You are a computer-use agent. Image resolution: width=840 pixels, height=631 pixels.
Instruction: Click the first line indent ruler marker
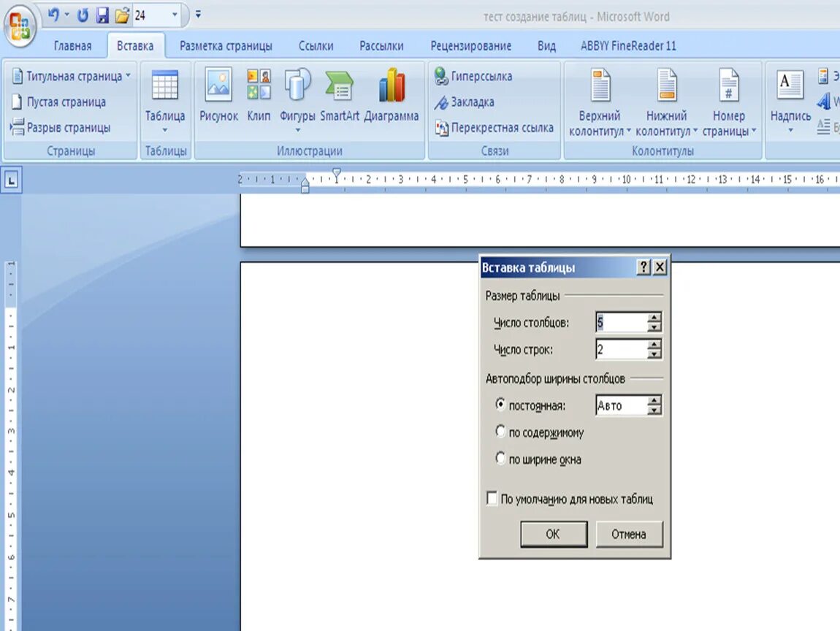pyautogui.click(x=337, y=172)
